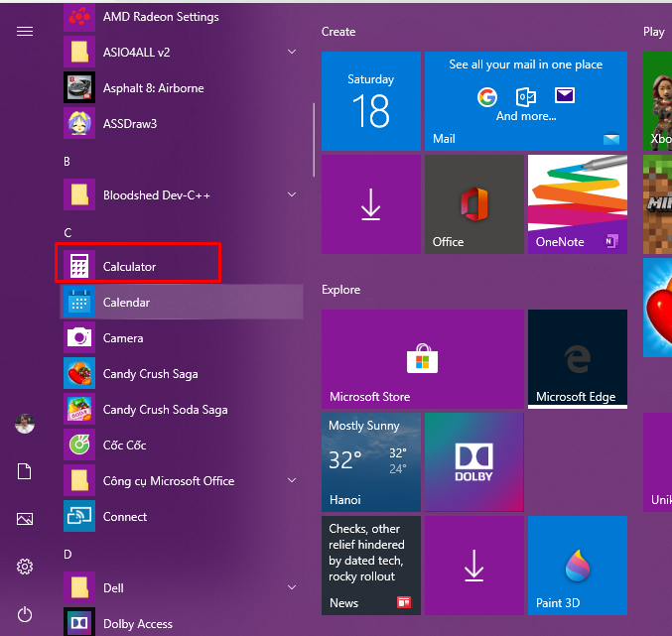Image resolution: width=672 pixels, height=636 pixels.
Task: Open the OneNote tile
Action: [x=578, y=204]
